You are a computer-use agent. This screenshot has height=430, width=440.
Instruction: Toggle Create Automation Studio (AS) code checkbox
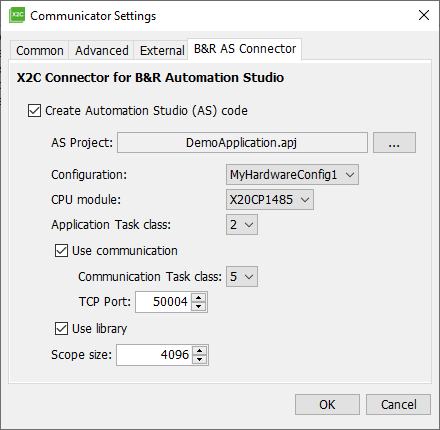click(34, 111)
